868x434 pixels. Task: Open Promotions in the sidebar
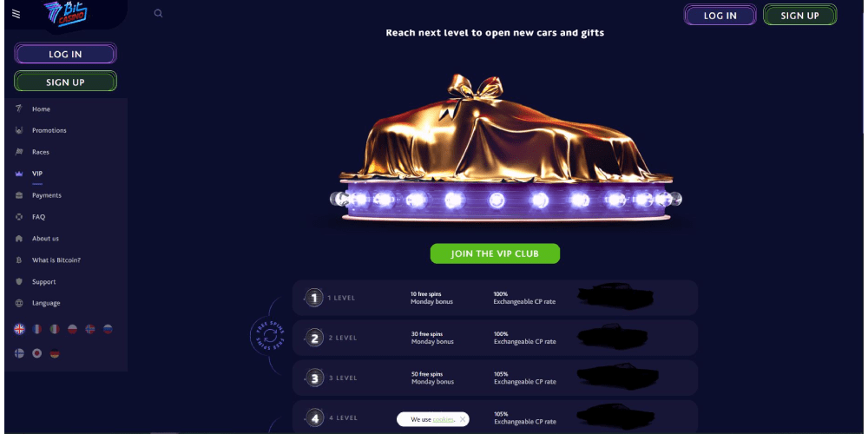49,131
